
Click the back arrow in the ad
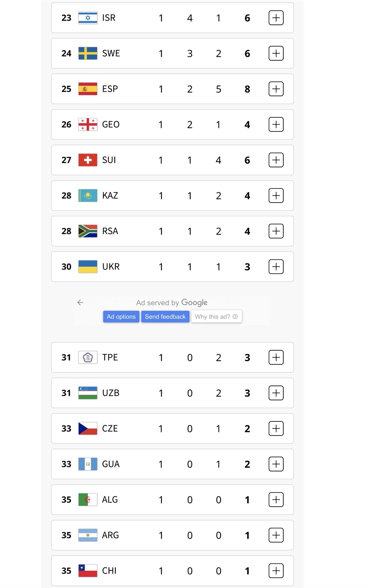[x=80, y=302]
